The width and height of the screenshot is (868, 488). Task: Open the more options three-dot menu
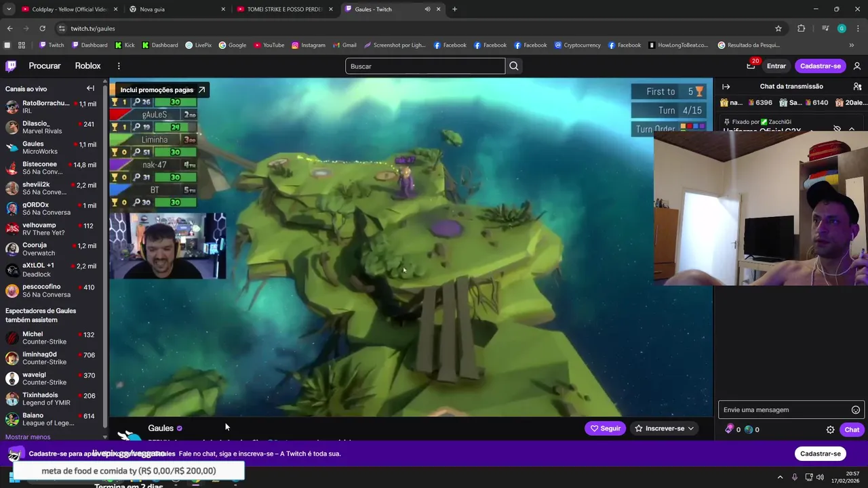point(119,66)
